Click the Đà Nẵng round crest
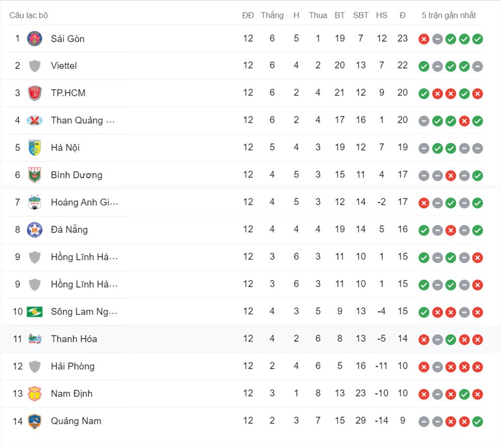Image resolution: width=501 pixels, height=448 pixels. (34, 230)
